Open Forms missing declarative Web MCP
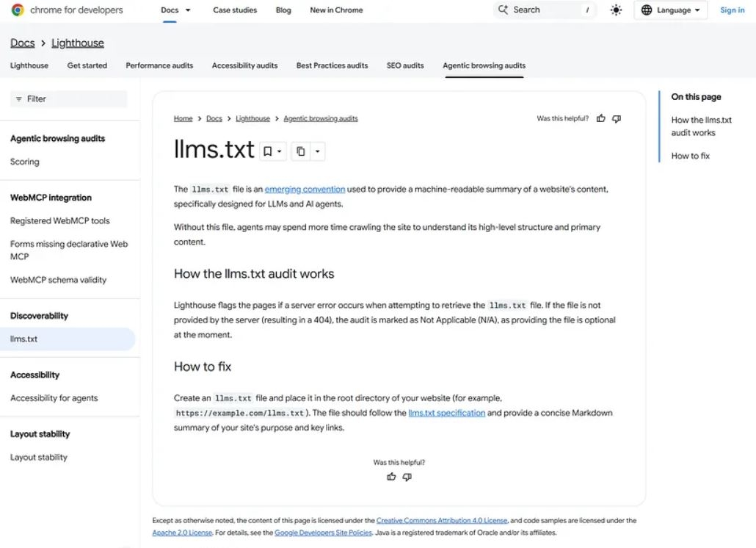Viewport: 756px width, 548px height. (x=69, y=250)
